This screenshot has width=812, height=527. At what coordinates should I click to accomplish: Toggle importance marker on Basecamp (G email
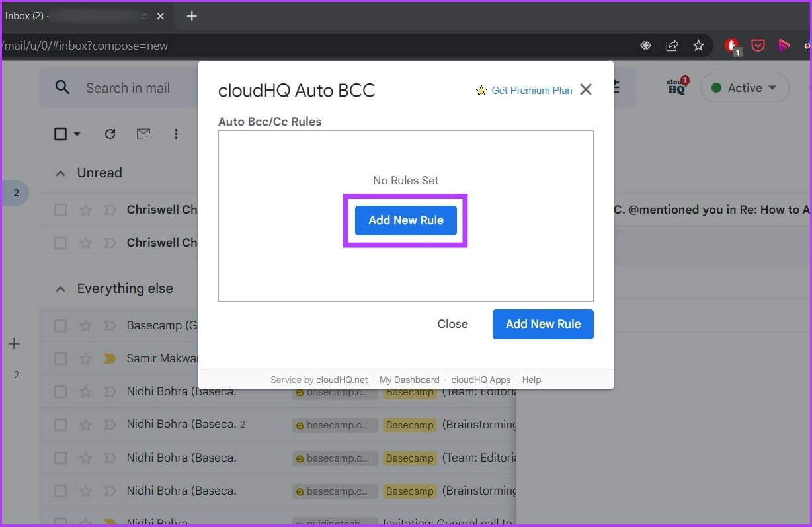110,325
